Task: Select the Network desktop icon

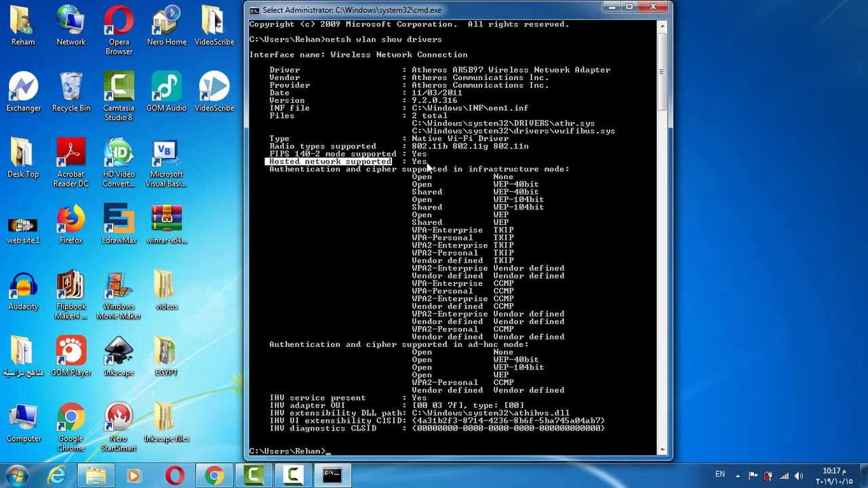Action: pos(71,26)
